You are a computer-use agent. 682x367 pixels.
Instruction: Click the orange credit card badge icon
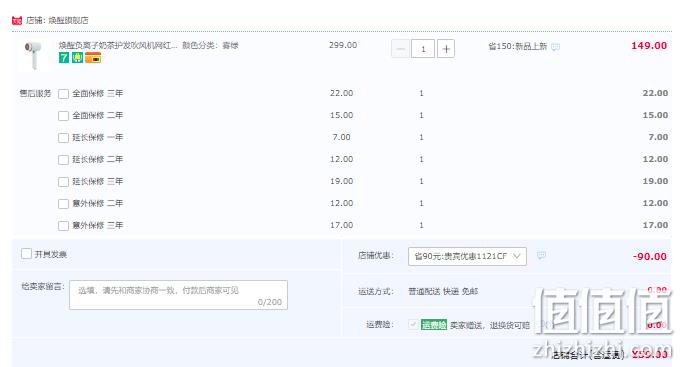93,57
